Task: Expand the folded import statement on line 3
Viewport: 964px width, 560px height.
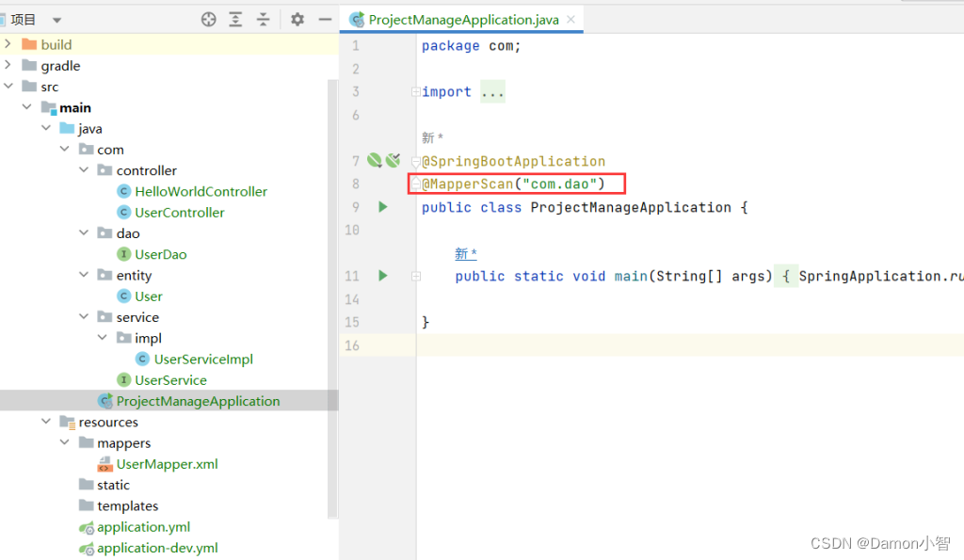Action: (x=492, y=90)
